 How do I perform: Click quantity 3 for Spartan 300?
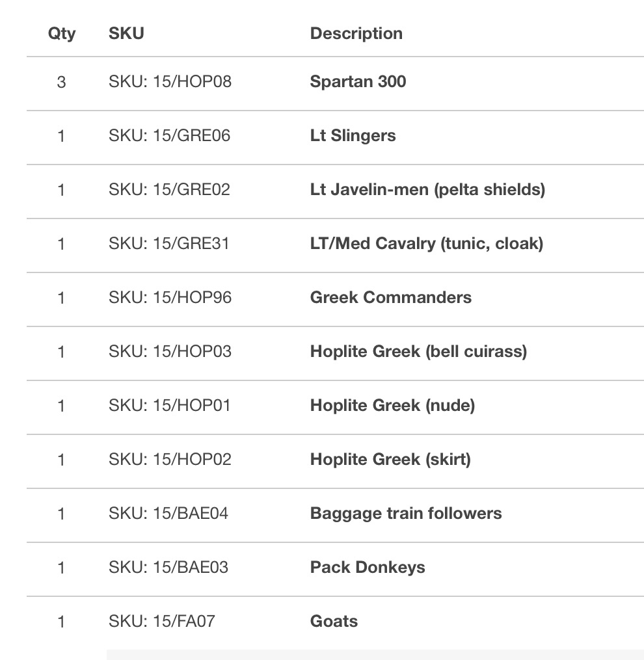tap(61, 82)
